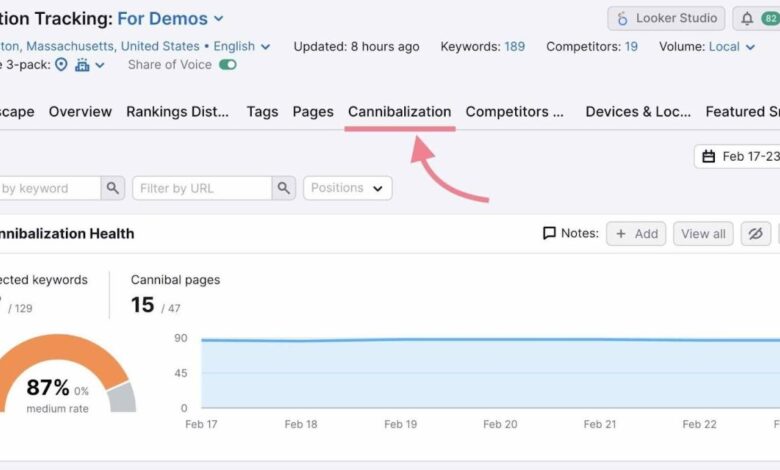Click the Add note button

[x=636, y=234]
